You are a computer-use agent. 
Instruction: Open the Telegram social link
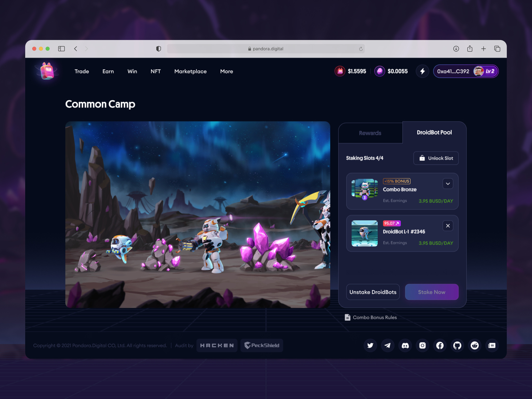(x=388, y=345)
